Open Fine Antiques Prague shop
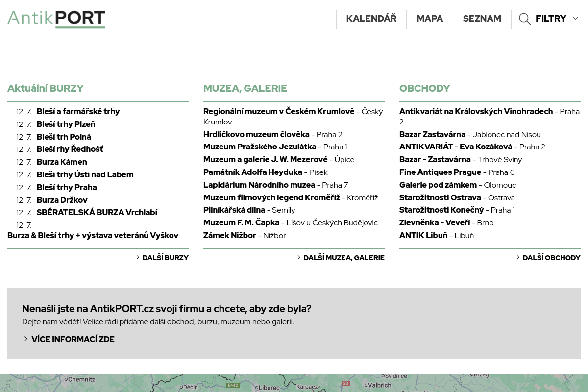 pyautogui.click(x=440, y=172)
